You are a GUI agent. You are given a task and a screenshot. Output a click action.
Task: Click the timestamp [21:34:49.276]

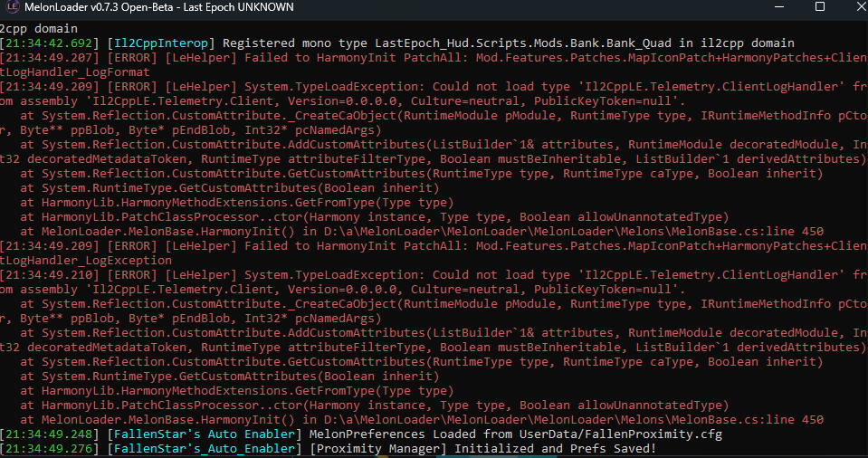tap(50, 449)
